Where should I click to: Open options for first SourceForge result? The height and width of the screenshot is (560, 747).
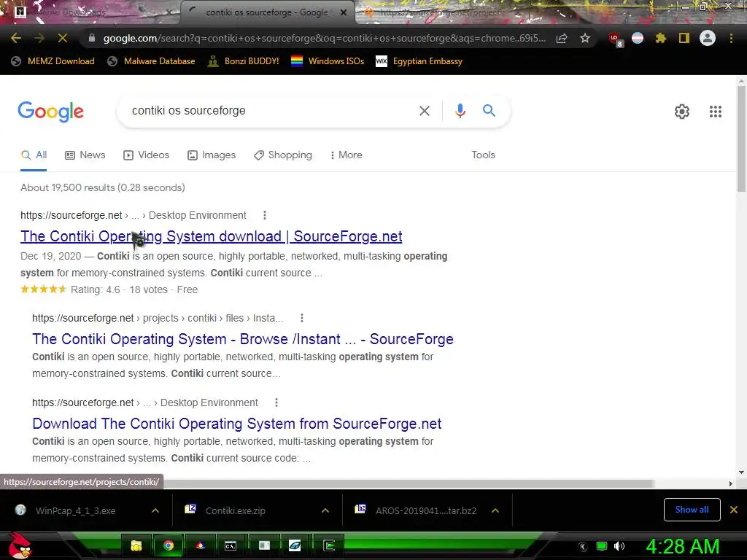click(264, 215)
